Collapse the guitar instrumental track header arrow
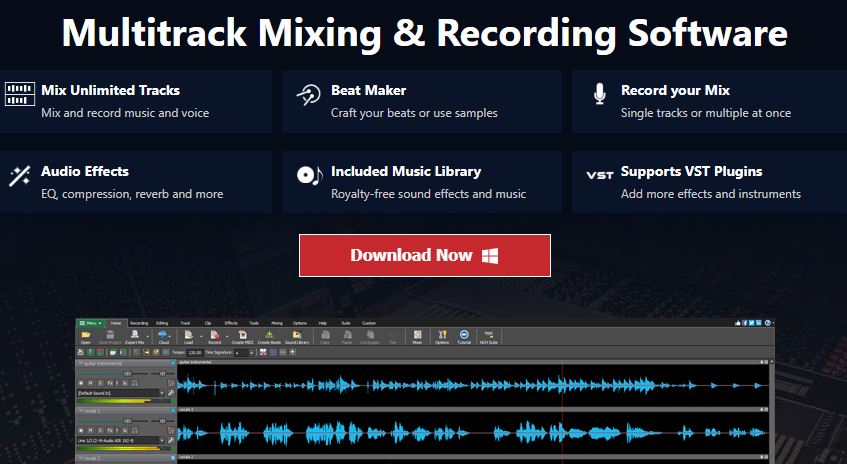 click(80, 364)
